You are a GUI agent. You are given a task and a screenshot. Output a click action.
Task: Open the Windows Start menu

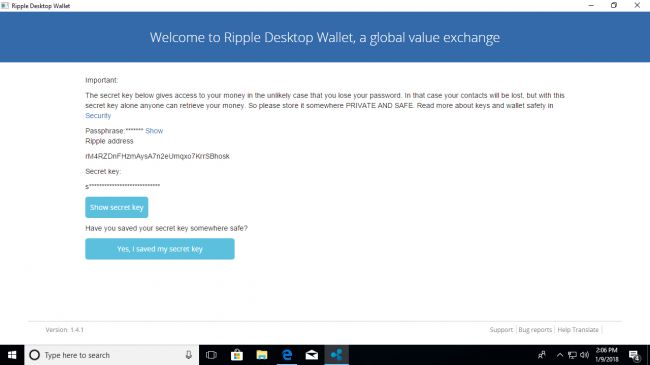click(12, 355)
